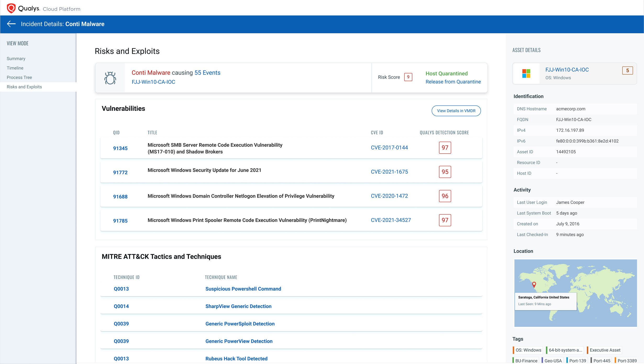Screen dimensions: 644x364
Task: Click DNS Hostname acmecorp.com
Action: [x=570, y=109]
